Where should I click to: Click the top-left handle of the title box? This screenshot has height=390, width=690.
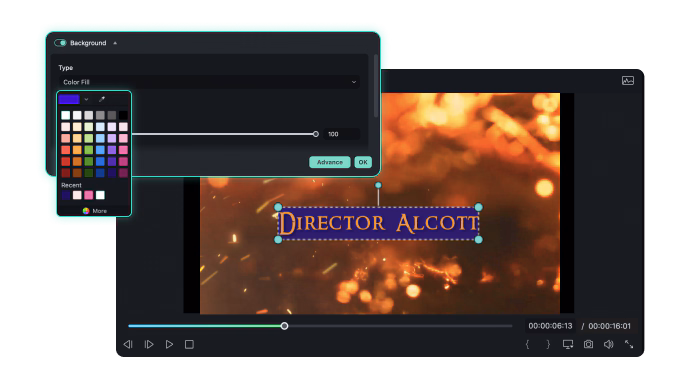278,207
